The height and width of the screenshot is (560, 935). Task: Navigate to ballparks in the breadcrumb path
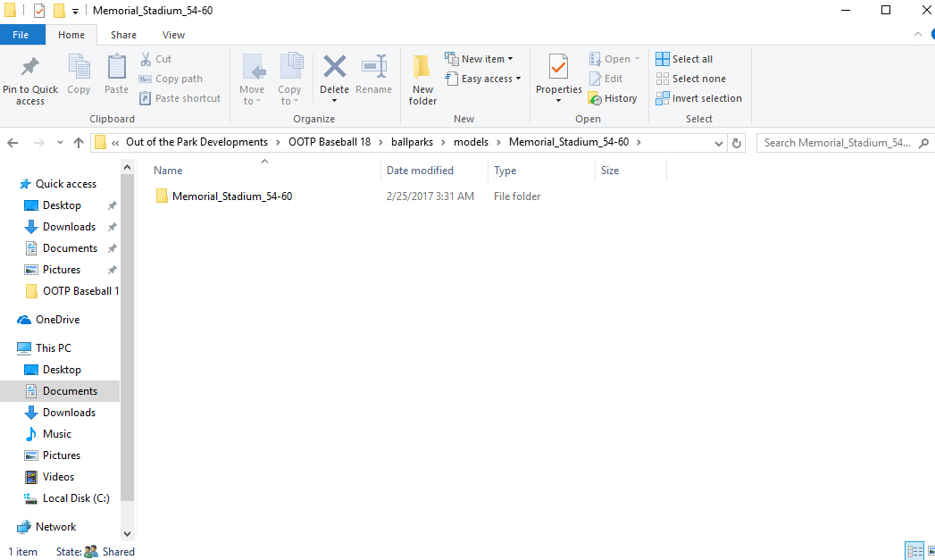click(410, 141)
